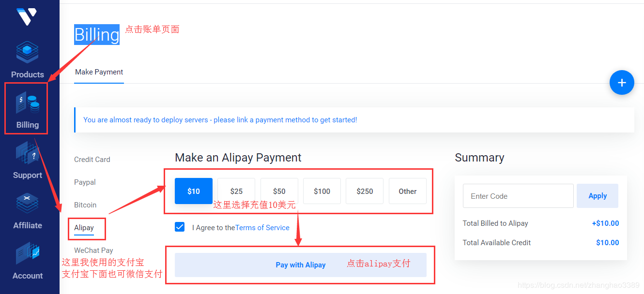
Task: Pick the Other amount option
Action: point(408,191)
